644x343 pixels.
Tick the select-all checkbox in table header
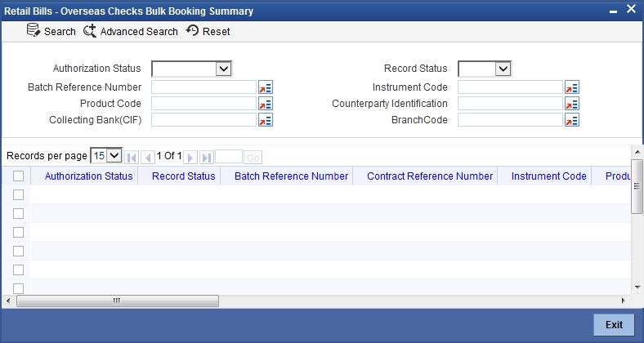coord(18,176)
